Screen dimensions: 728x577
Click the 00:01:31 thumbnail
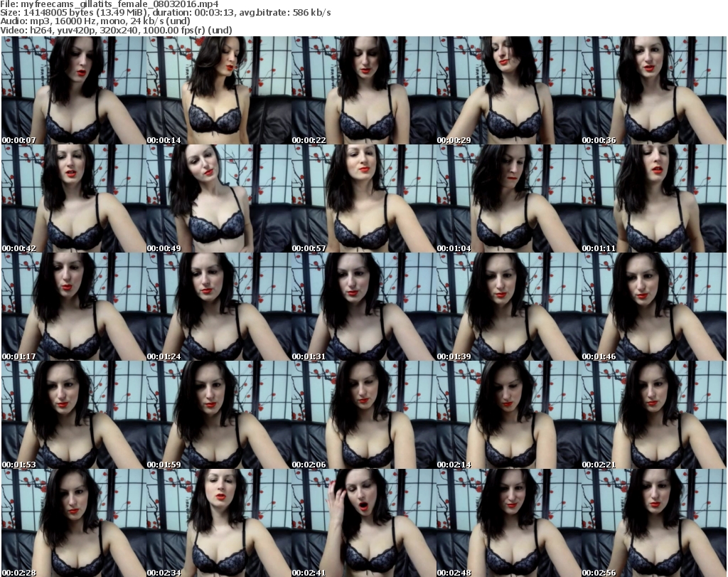pos(363,307)
